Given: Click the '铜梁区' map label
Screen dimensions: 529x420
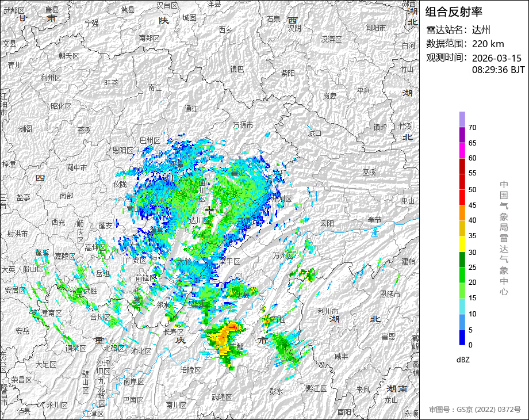Looking at the screenshot, I should [x=75, y=348].
